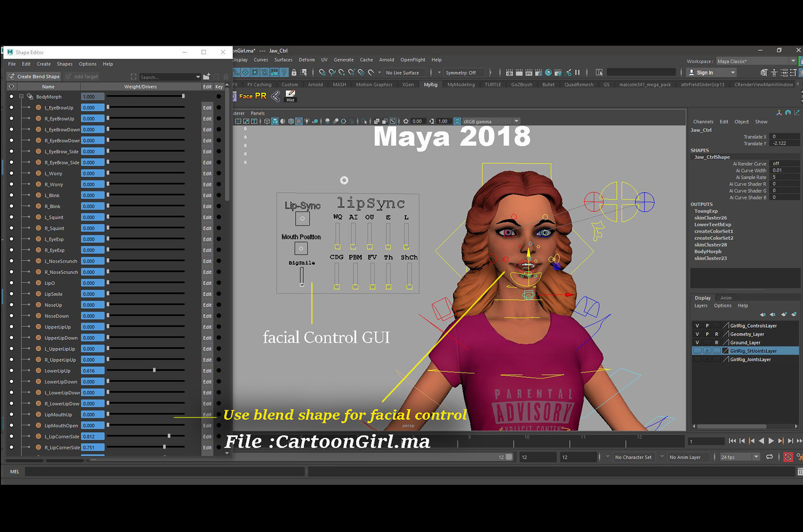Toggle the P playback box of GirlRig_ControlsLayer
Image resolution: width=803 pixels, height=532 pixels.
pos(707,326)
